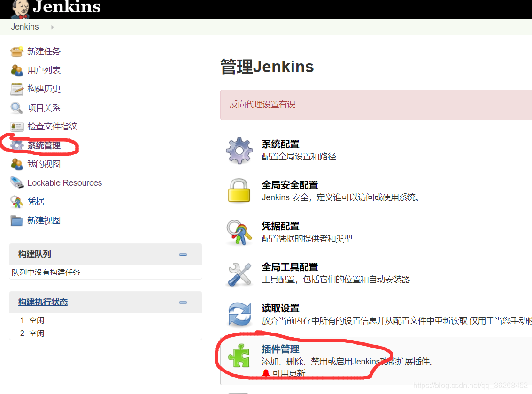Open the 读取设置 heading link

(281, 308)
